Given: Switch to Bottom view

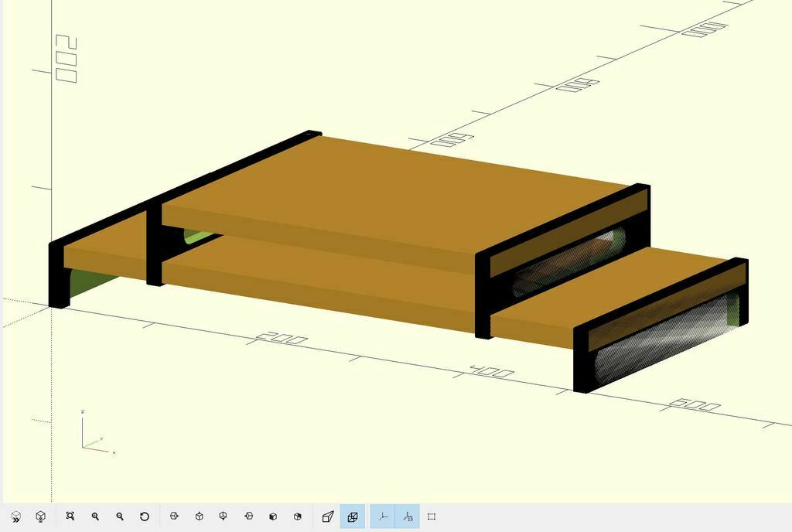Looking at the screenshot, I should click(224, 517).
